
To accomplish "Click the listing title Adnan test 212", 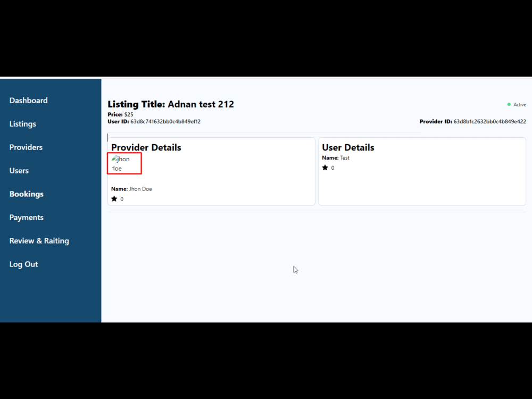I will [x=201, y=104].
